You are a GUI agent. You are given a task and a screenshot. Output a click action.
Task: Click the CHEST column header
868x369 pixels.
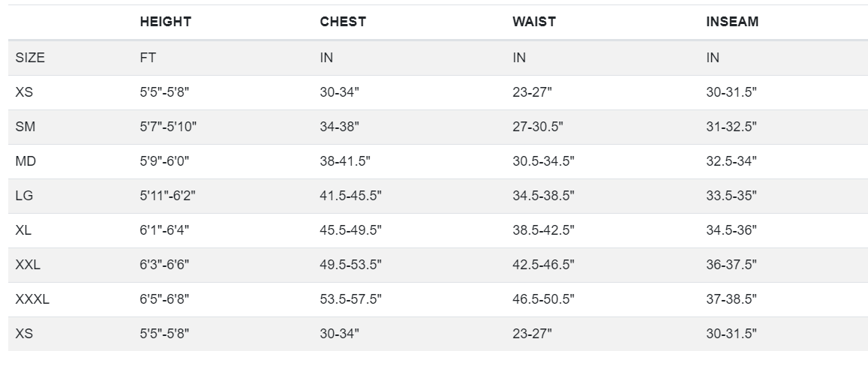click(343, 22)
